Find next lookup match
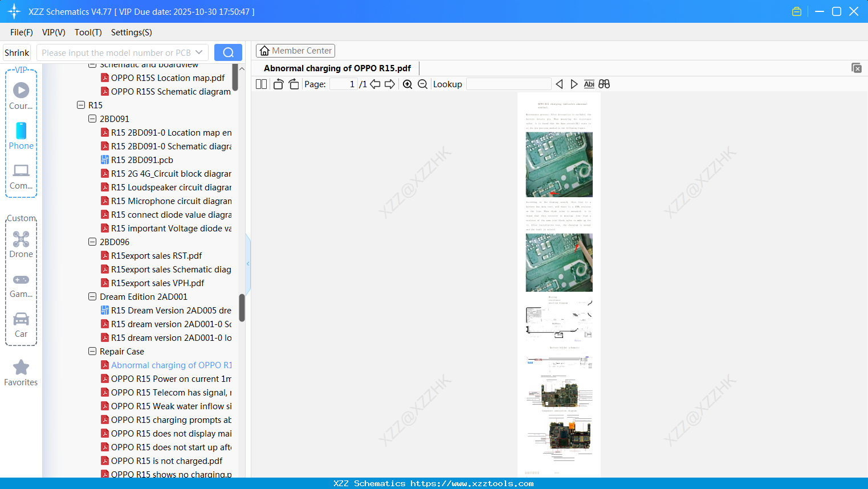Viewport: 868px width, 489px height. coord(574,84)
